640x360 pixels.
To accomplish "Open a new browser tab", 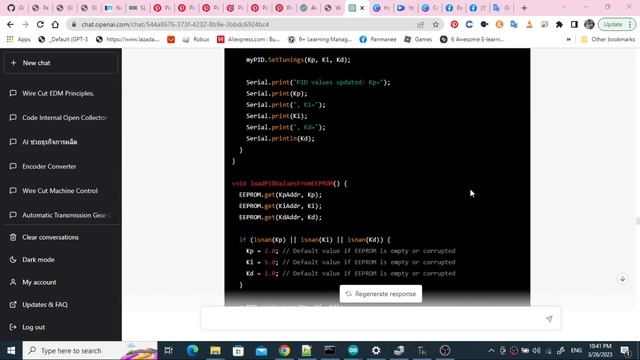I will point(524,8).
